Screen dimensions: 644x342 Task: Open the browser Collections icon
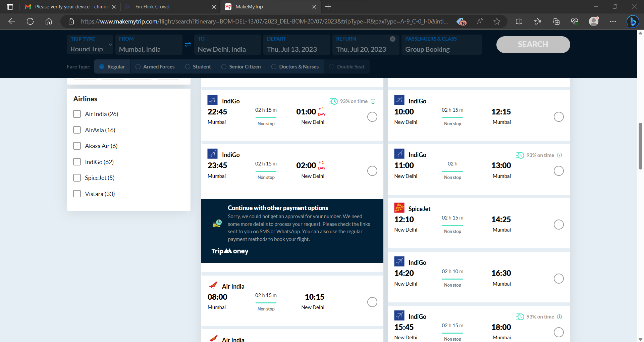(x=556, y=21)
